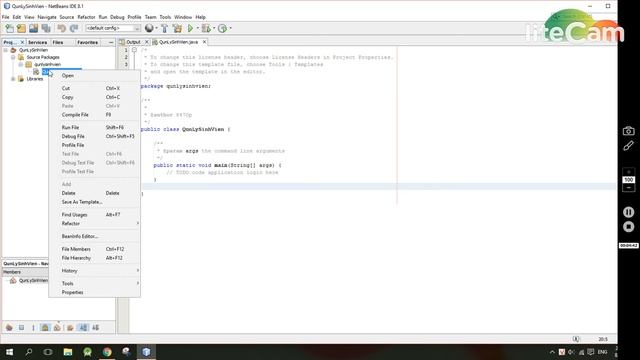Open the Source menu in the menu bar
Image resolution: width=640 pixels, height=360 pixels.
[x=67, y=17]
